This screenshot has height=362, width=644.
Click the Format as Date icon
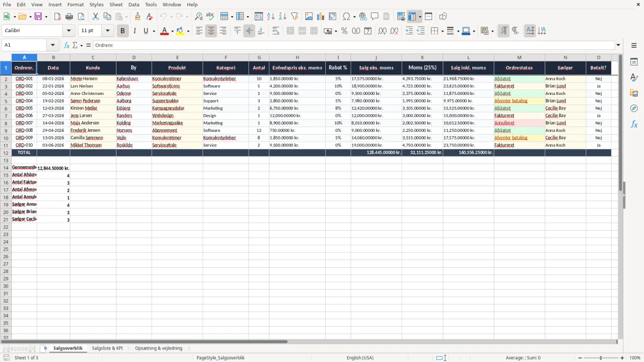click(368, 31)
